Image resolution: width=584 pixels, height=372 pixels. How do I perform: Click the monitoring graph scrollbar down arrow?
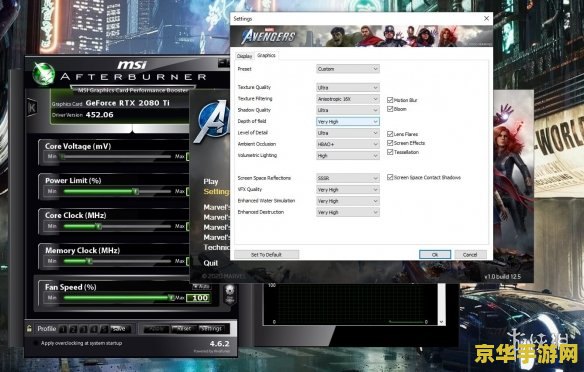(x=442, y=322)
